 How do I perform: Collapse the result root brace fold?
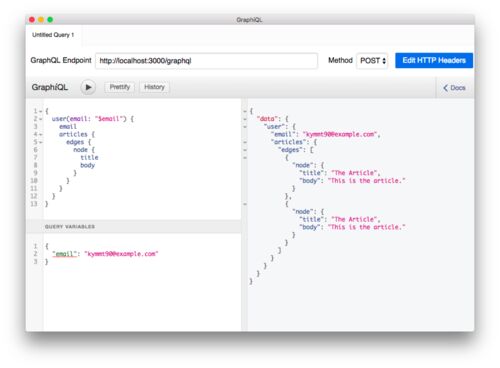tap(245, 111)
